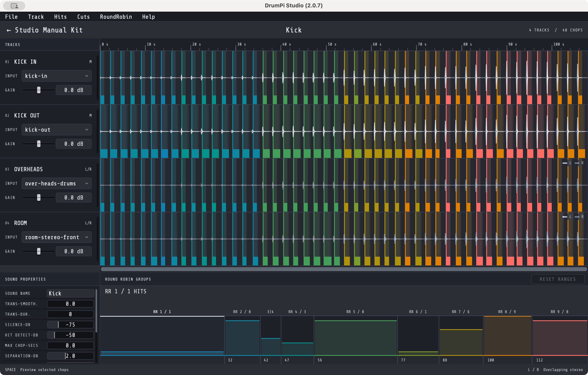Select the RR 7 / 6 round robin group
Screen dimensions: 588x375
[461, 336]
